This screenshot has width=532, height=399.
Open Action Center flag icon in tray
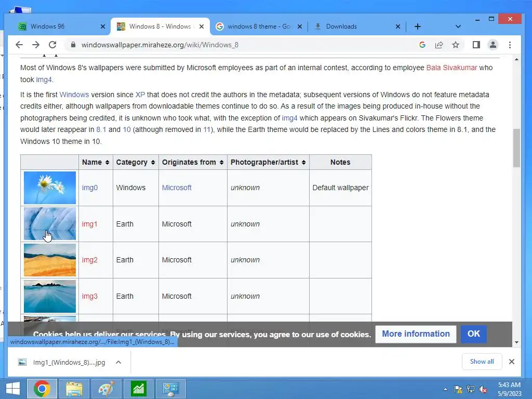458,389
